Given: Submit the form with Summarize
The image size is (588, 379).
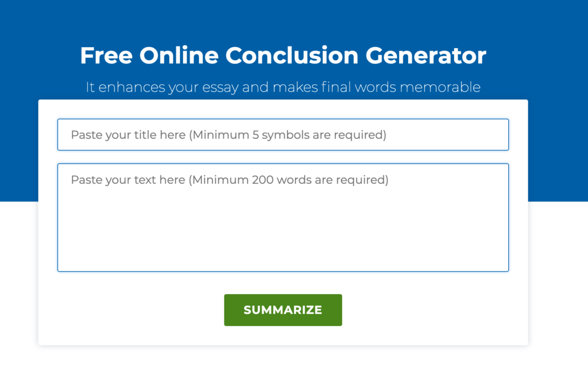Looking at the screenshot, I should point(283,310).
